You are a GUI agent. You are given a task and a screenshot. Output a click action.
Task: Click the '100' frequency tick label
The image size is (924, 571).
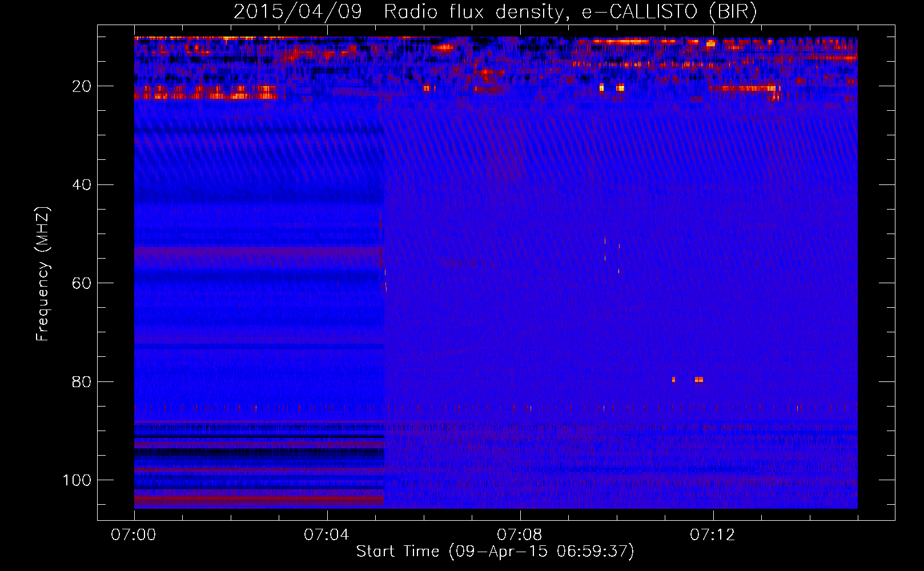click(x=77, y=480)
